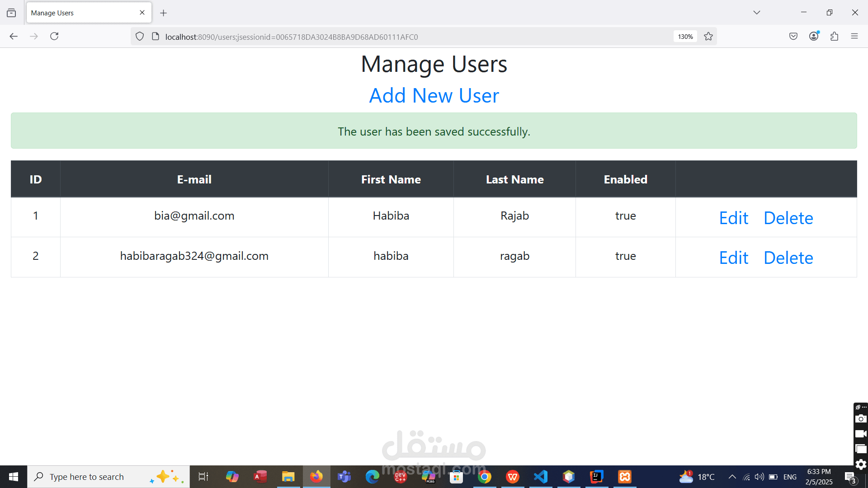
Task: Click the Add New User link
Action: pos(434,96)
